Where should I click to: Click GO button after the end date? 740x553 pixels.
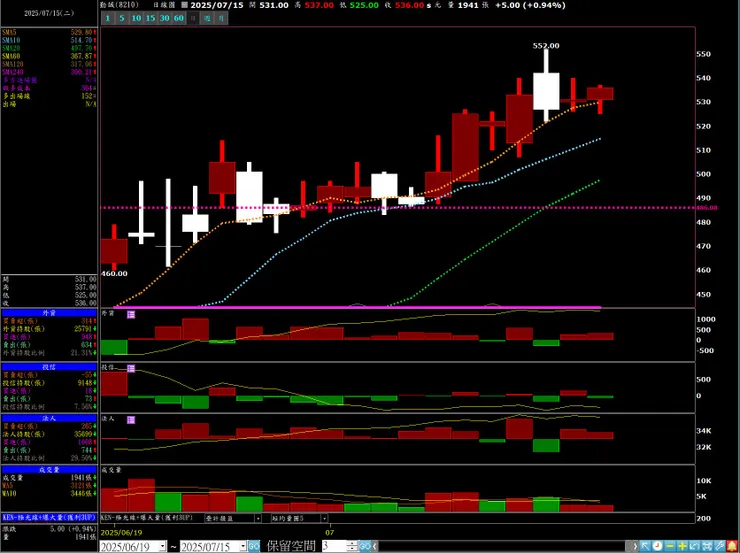coord(254,546)
